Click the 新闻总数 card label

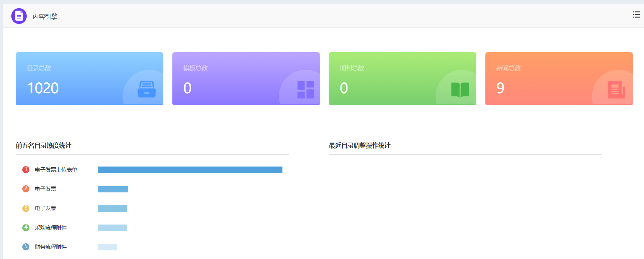[508, 68]
